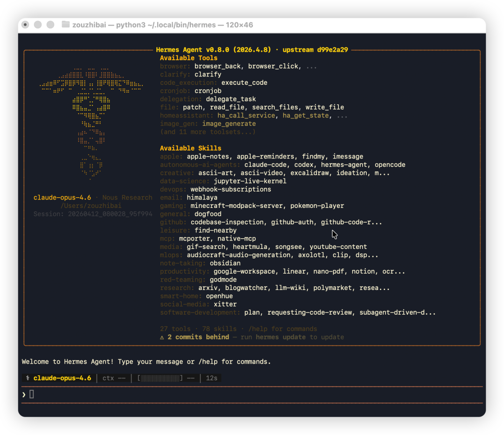Click 'apple-notes' skill
The image size is (504, 435).
point(208,157)
